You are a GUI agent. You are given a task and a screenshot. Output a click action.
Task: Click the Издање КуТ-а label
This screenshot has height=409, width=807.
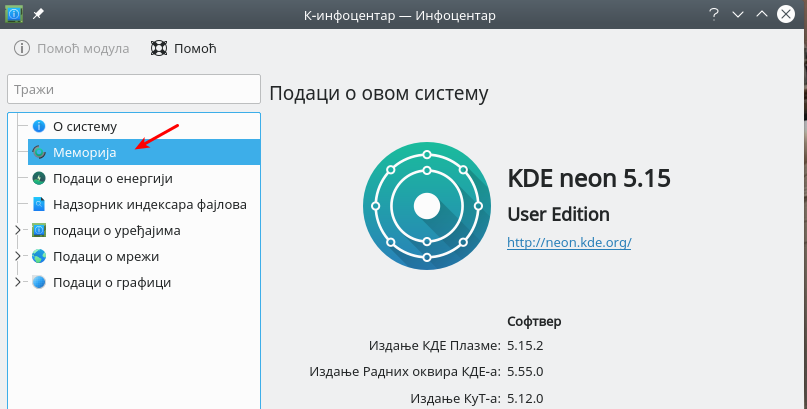pyautogui.click(x=455, y=398)
